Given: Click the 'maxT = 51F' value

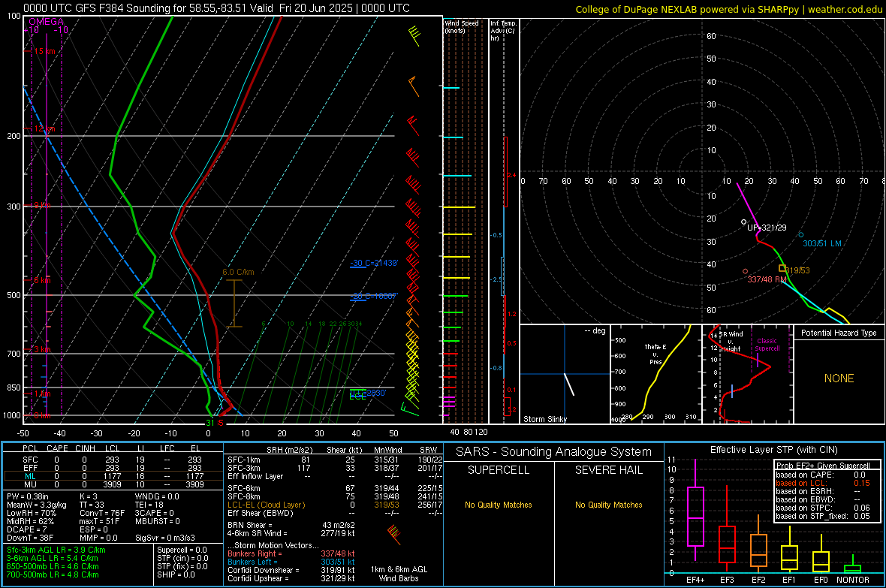Looking at the screenshot, I should tap(99, 521).
